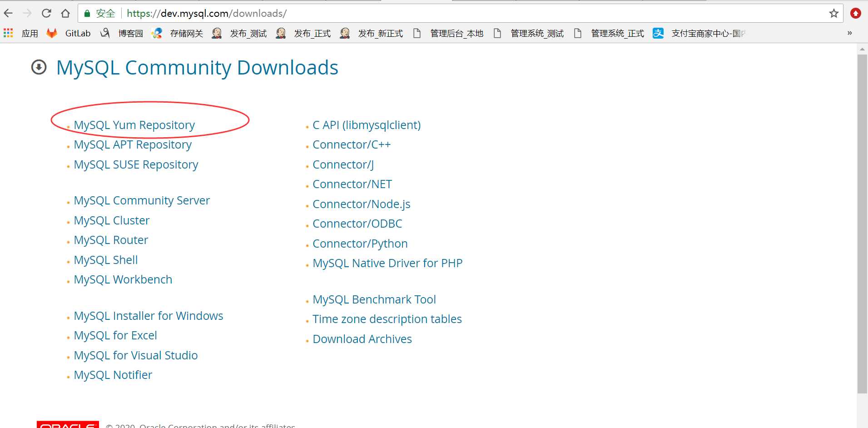Screen dimensions: 868x428
Task: Bookmark this page with the star icon
Action: [x=833, y=13]
